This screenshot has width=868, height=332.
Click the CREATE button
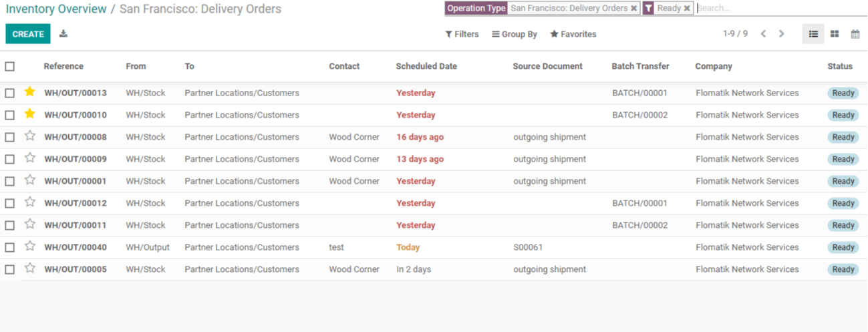tap(28, 34)
